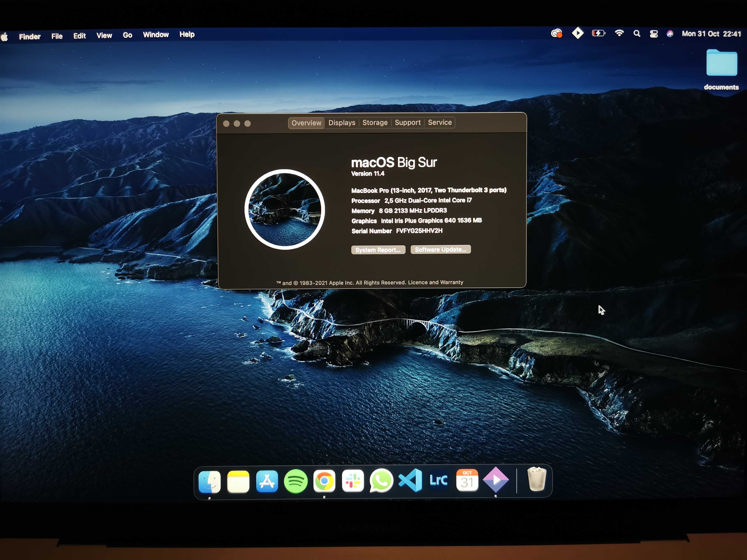747x560 pixels.
Task: Open the Window menu
Action: pos(156,35)
